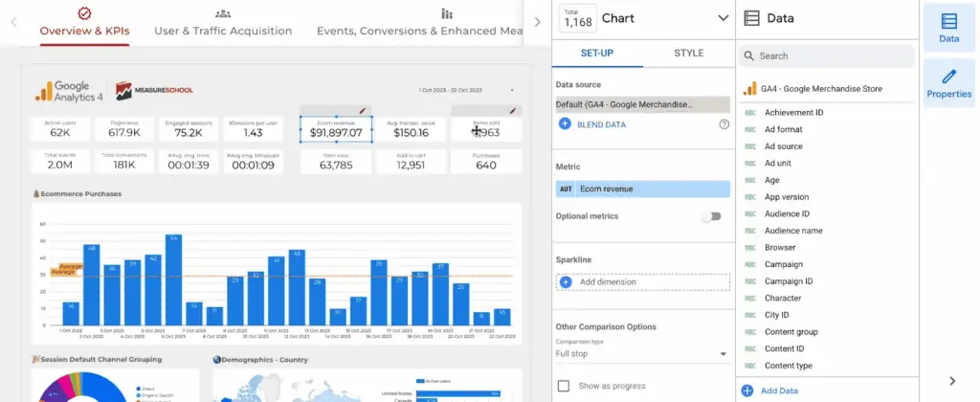Click the Ecom revenue scorecard edit pencil
980x402 pixels.
coord(362,111)
